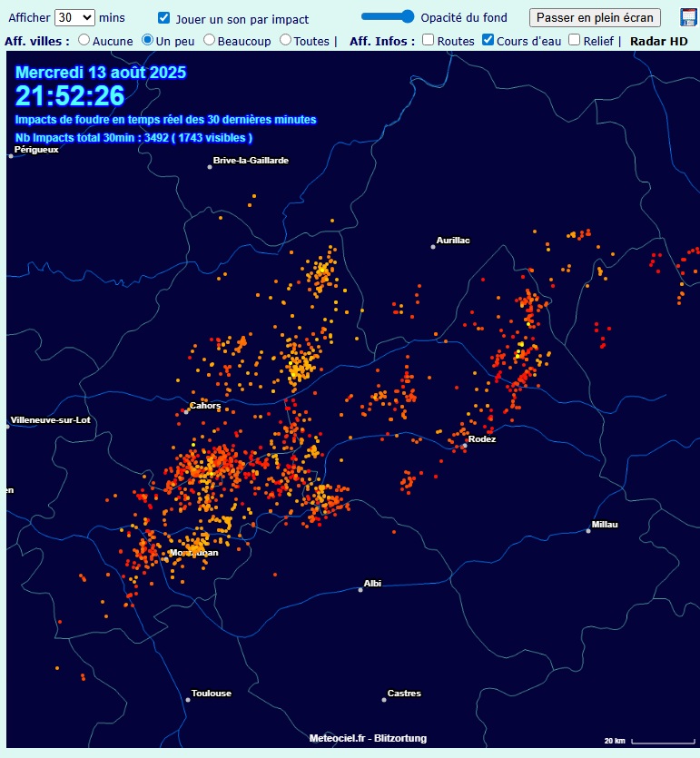Disable the Jouer un son par impact checkbox
This screenshot has height=758, width=700.
coord(164,18)
